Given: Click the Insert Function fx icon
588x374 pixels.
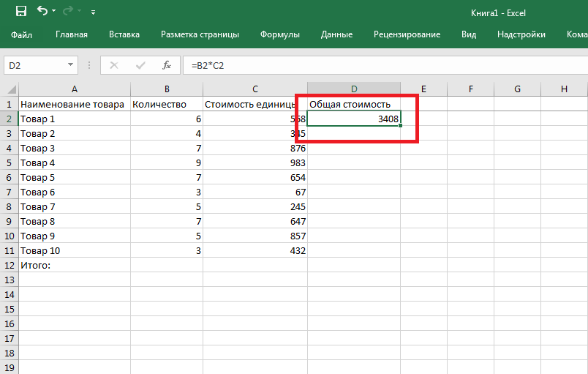Looking at the screenshot, I should (x=166, y=65).
